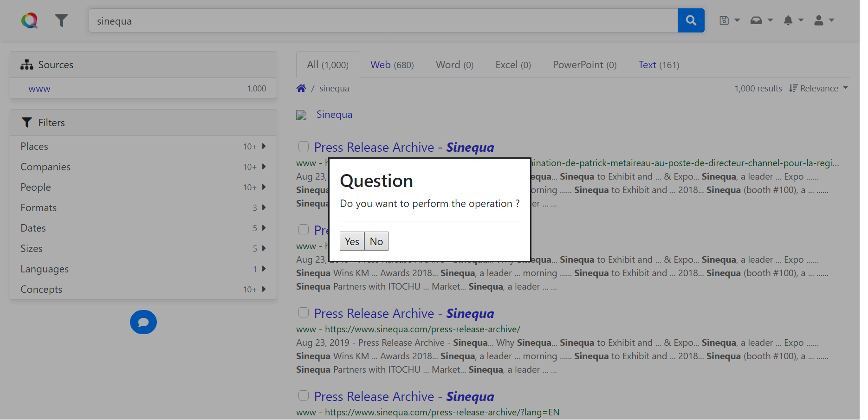Open the press-release-archive/?lang=EN URL link
The height and width of the screenshot is (420, 868).
pos(442,412)
